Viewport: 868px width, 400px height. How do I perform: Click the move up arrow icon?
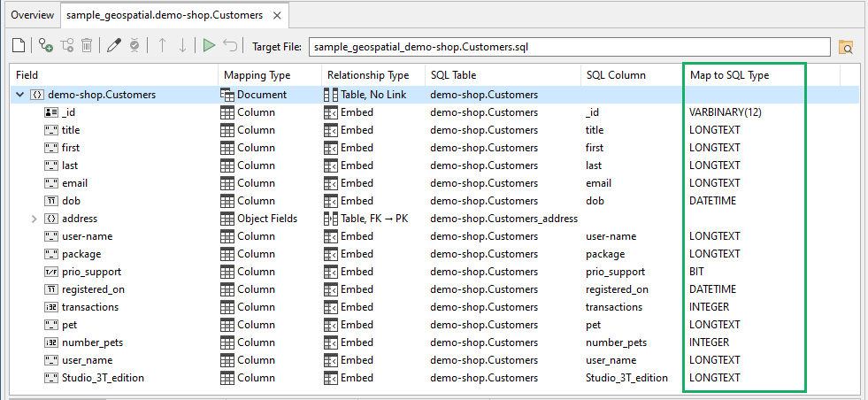coord(162,46)
